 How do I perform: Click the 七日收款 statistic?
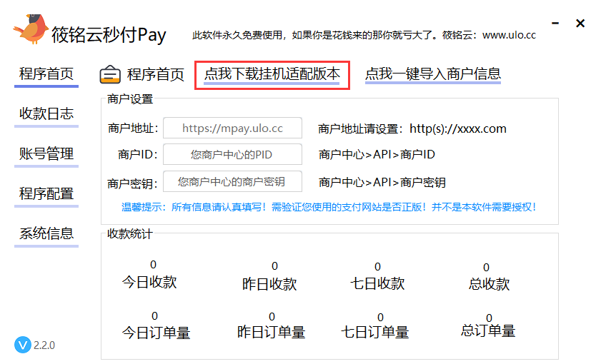coord(377,277)
